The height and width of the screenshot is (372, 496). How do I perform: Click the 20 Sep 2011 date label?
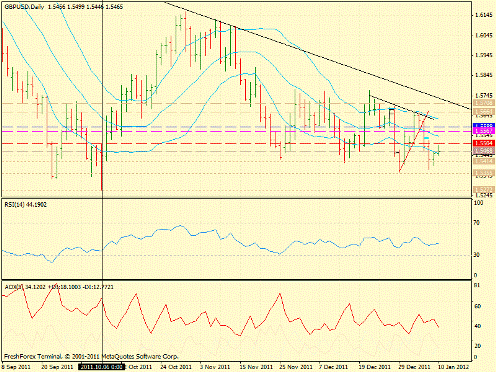(x=57, y=367)
